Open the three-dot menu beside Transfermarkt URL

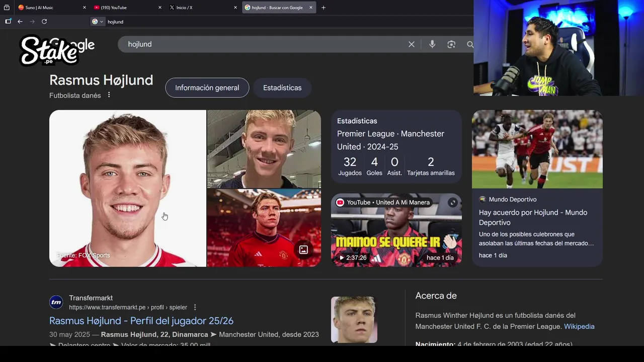pyautogui.click(x=195, y=307)
